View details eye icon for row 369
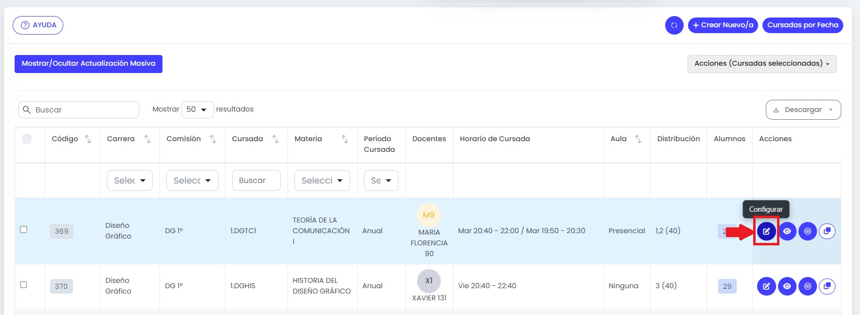The height and width of the screenshot is (315, 868). [787, 231]
